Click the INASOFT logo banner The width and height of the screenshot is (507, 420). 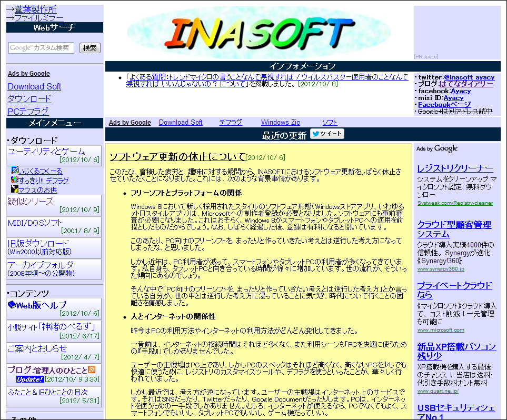(258, 31)
